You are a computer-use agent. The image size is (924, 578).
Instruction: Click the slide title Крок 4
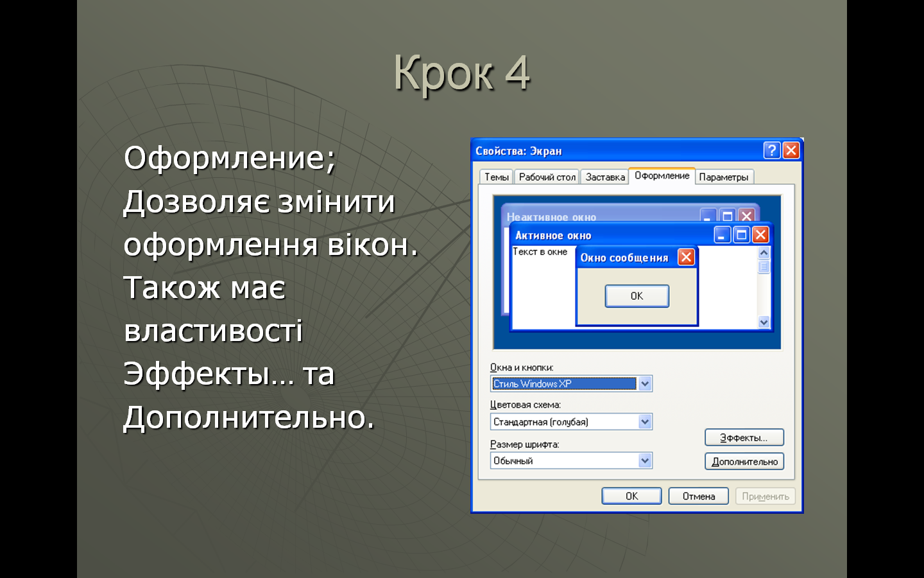pos(462,73)
